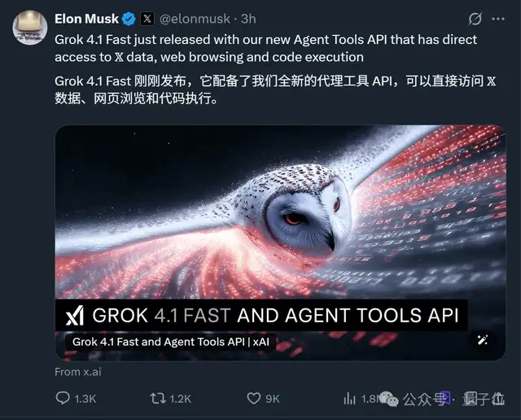Click the repost arrows icon
This screenshot has height=420, width=521.
pyautogui.click(x=158, y=398)
